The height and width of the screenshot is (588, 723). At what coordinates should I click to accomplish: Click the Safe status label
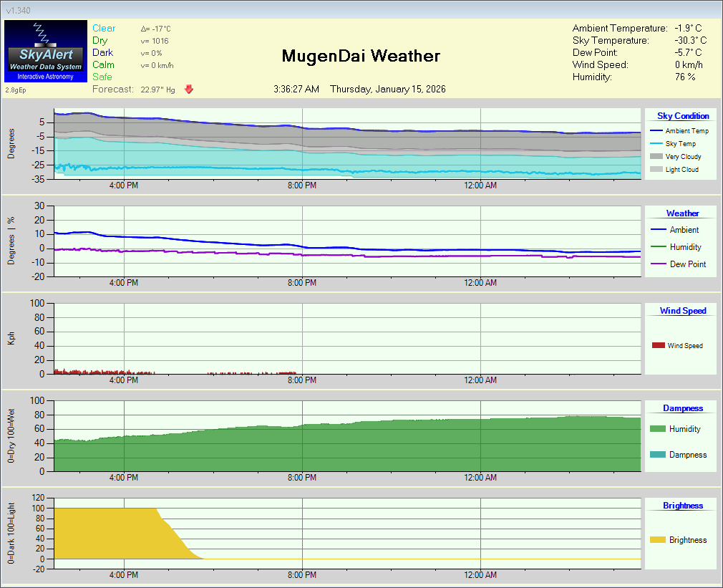tap(102, 77)
